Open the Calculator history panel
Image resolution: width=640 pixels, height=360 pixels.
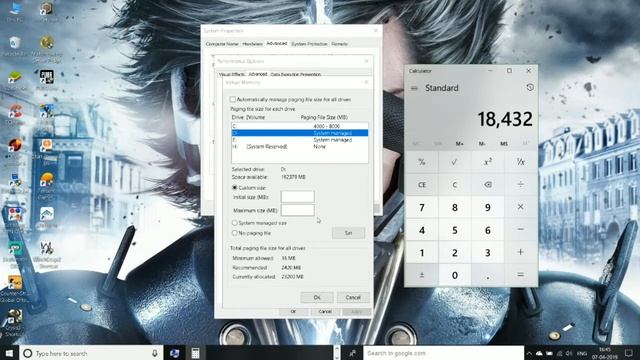pos(530,87)
